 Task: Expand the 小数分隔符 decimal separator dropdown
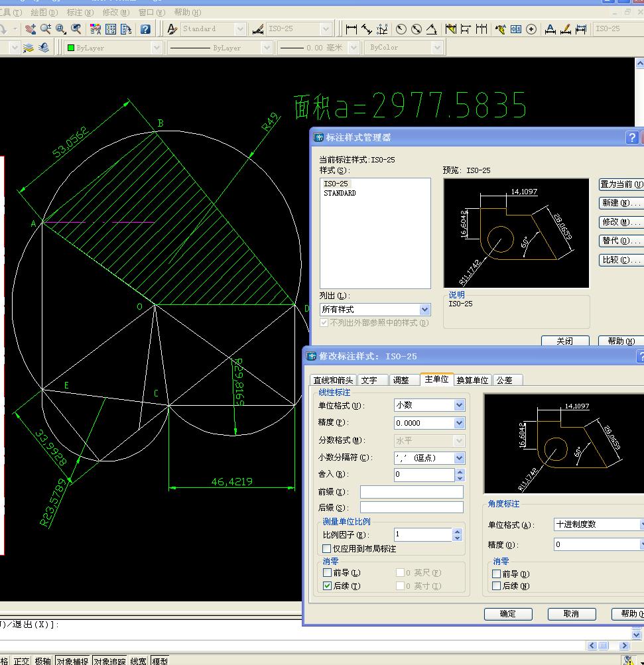tap(459, 458)
